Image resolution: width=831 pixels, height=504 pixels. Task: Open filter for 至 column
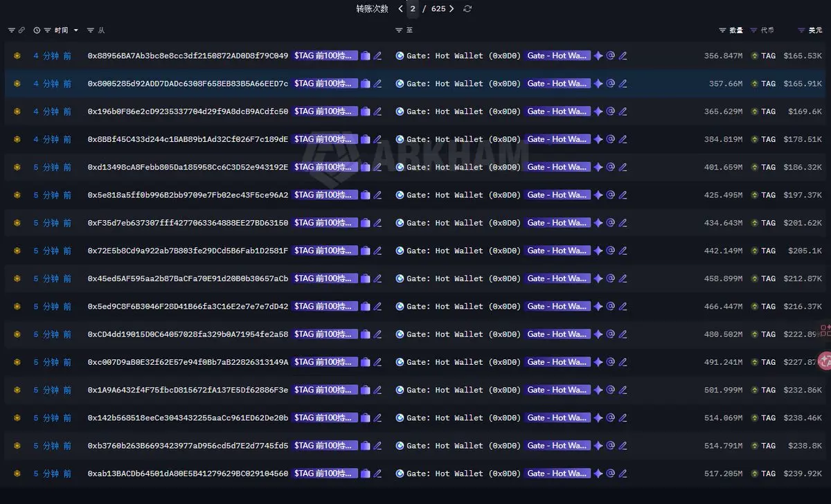point(399,30)
